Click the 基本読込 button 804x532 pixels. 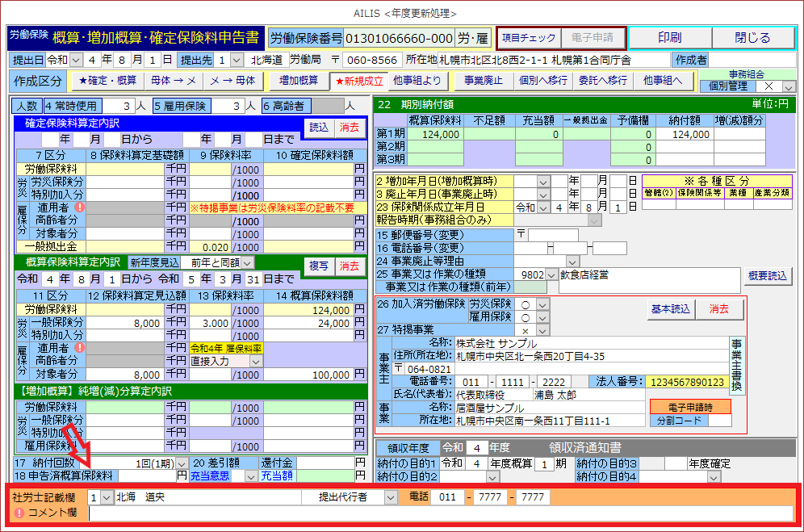[x=669, y=309]
